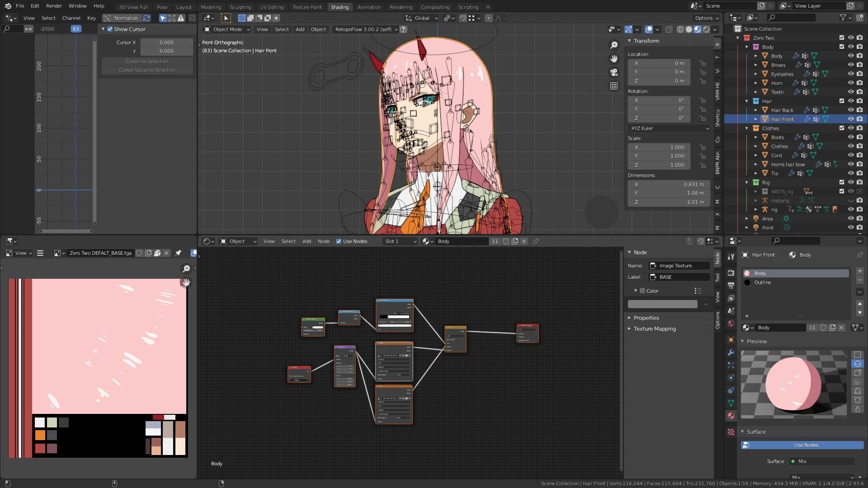Open the Tool properties tab icon
The image size is (868, 488).
tap(731, 257)
